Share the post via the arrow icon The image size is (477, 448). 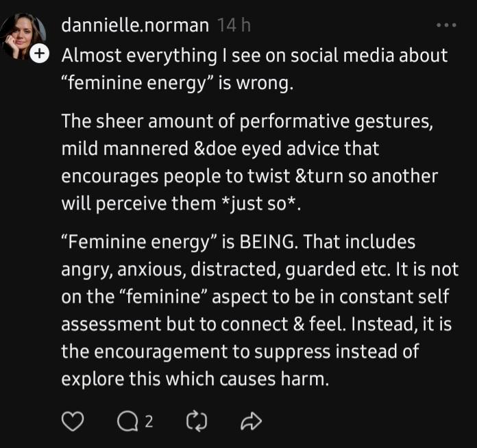click(x=251, y=421)
